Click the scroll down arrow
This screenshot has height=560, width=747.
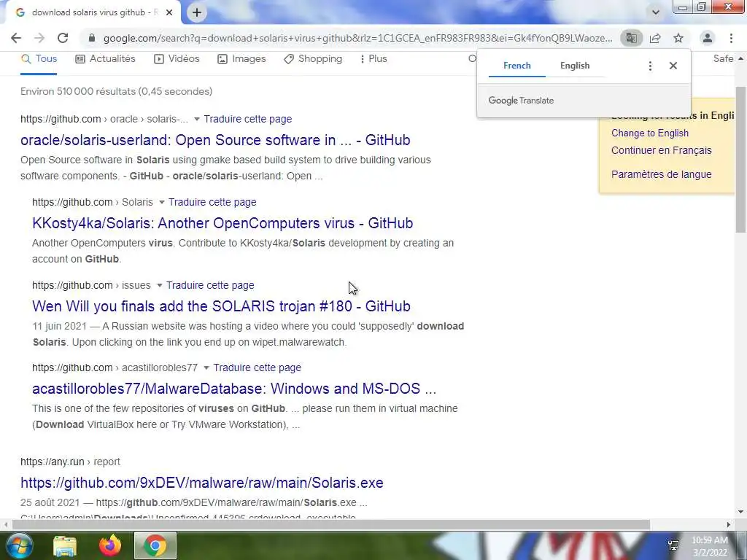(741, 513)
